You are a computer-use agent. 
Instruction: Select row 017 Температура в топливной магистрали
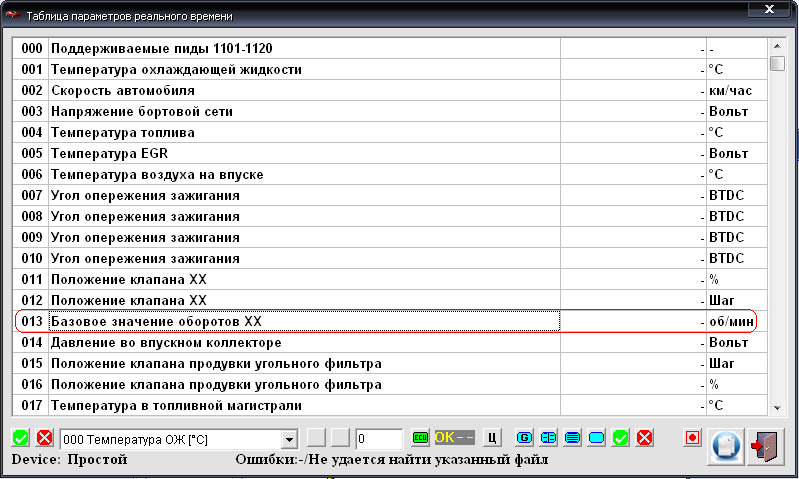coord(390,405)
